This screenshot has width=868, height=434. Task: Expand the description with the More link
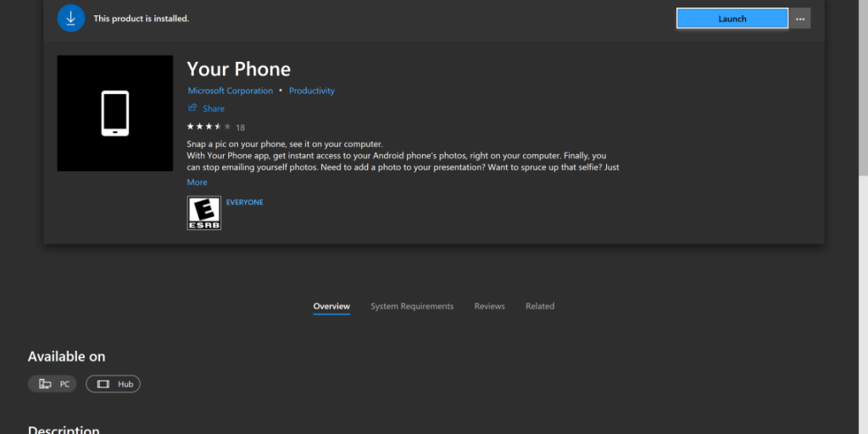pos(197,182)
